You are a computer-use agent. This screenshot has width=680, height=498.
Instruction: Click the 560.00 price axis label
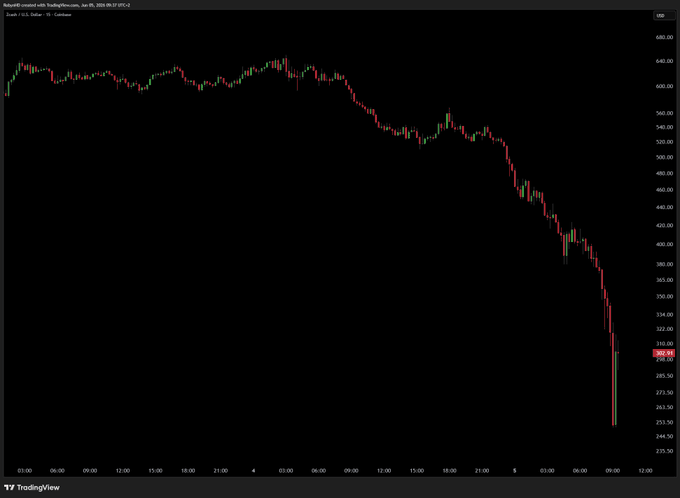click(x=664, y=113)
